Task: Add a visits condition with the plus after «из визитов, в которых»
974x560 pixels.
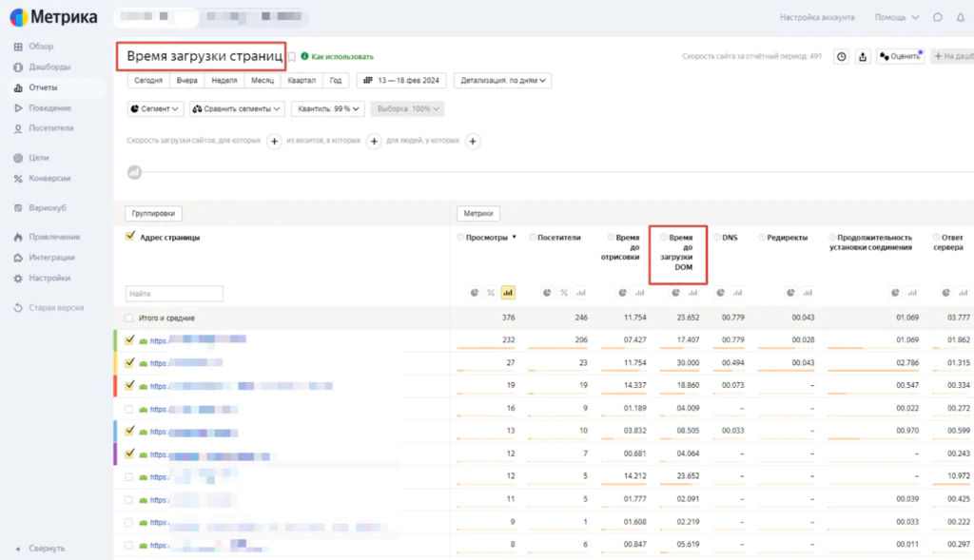Action: [374, 141]
